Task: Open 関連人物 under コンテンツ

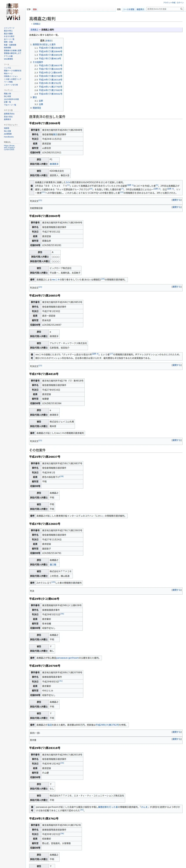Action: coord(7,94)
